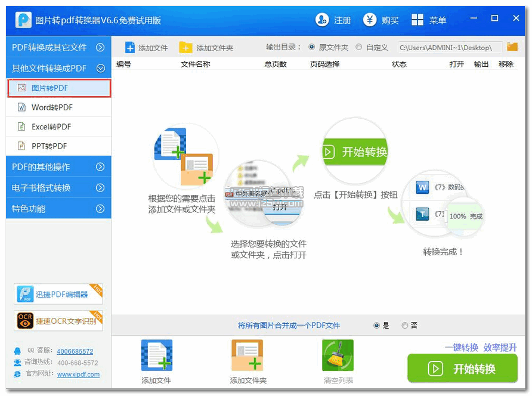The width and height of the screenshot is (532, 396).
Task: Select 否 to not merge images
Action: tap(404, 326)
